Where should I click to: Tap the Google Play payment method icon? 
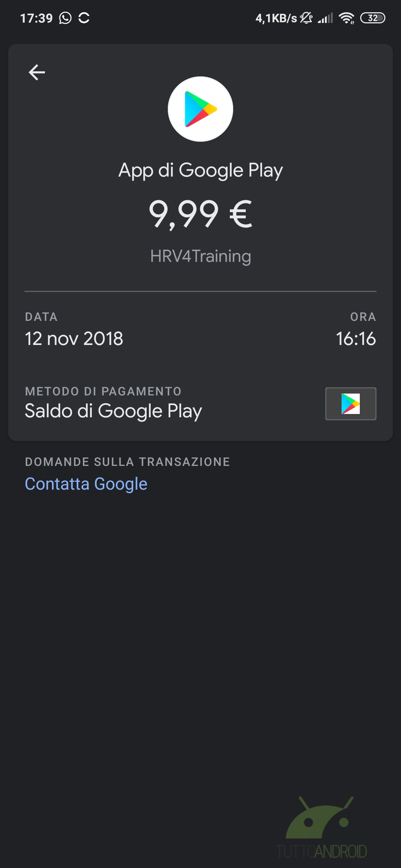pyautogui.click(x=351, y=404)
